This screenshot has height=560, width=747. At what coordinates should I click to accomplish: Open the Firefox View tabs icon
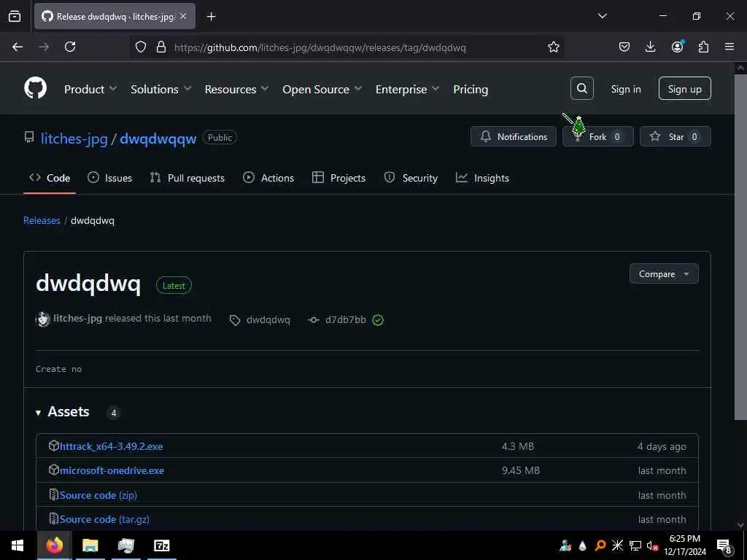[x=15, y=16]
